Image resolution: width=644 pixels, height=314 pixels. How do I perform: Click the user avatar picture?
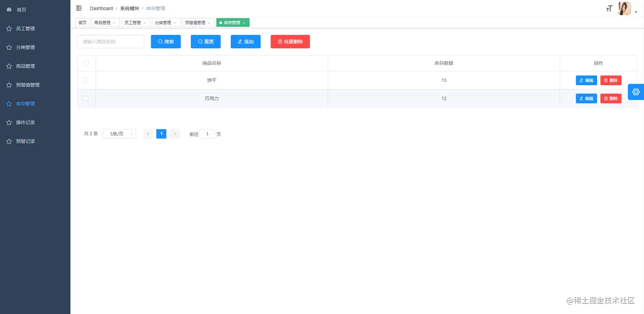[x=624, y=9]
